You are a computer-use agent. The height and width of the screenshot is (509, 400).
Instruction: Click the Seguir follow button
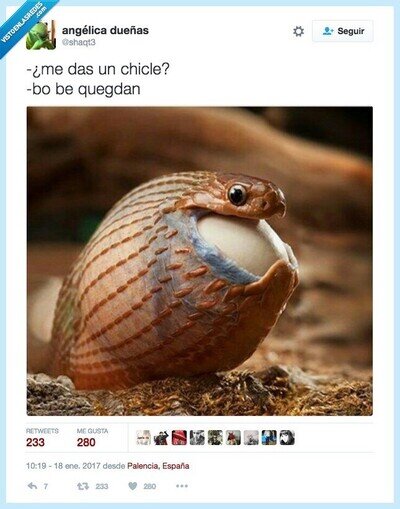pos(343,31)
